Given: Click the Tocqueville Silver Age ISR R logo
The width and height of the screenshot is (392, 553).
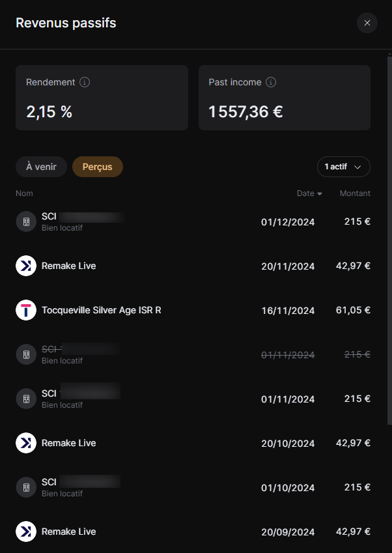Looking at the screenshot, I should click(26, 310).
